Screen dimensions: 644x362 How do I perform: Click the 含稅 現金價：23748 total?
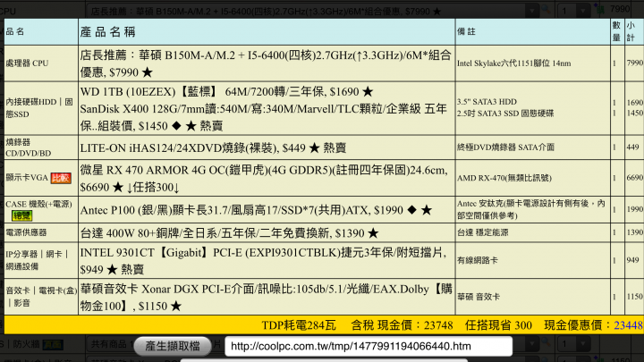tap(402, 325)
